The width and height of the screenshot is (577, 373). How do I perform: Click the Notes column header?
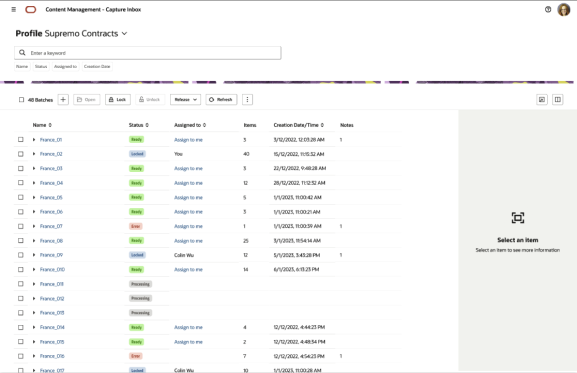(x=347, y=125)
